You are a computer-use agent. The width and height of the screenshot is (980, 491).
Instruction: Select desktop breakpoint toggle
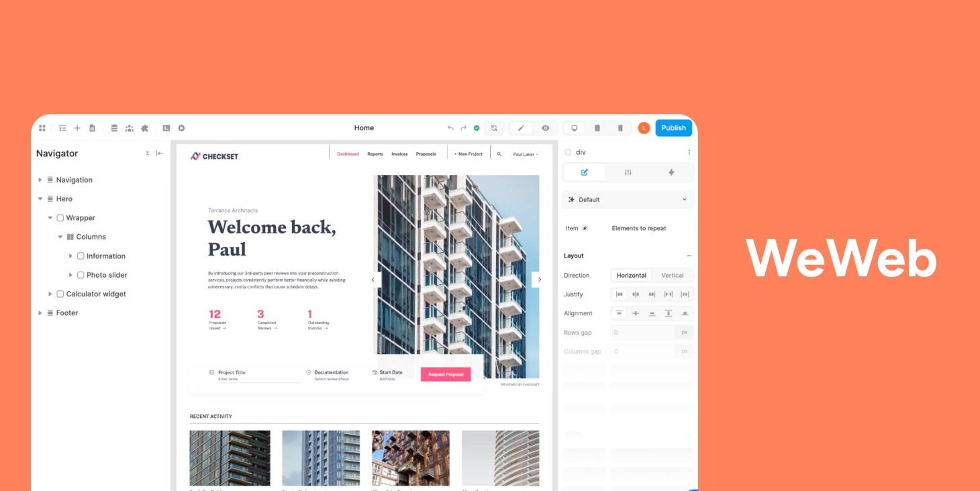(574, 127)
